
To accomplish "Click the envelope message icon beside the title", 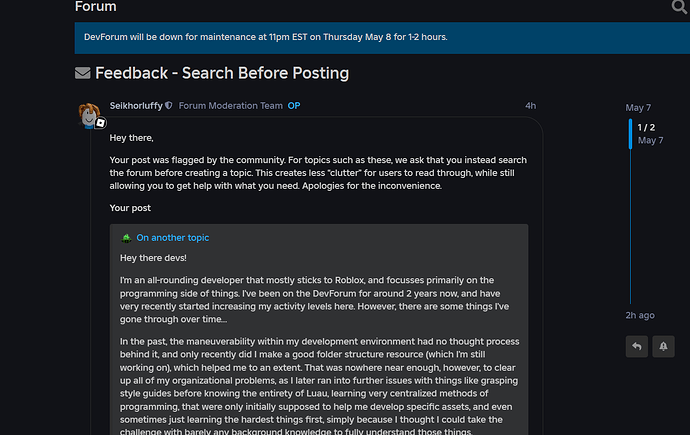I will pyautogui.click(x=83, y=73).
